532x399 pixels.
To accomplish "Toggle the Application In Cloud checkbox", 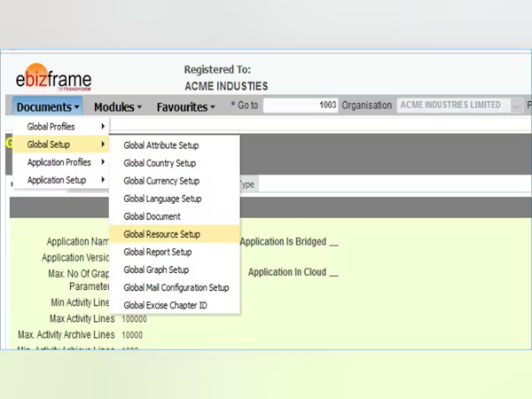I will pyautogui.click(x=333, y=273).
